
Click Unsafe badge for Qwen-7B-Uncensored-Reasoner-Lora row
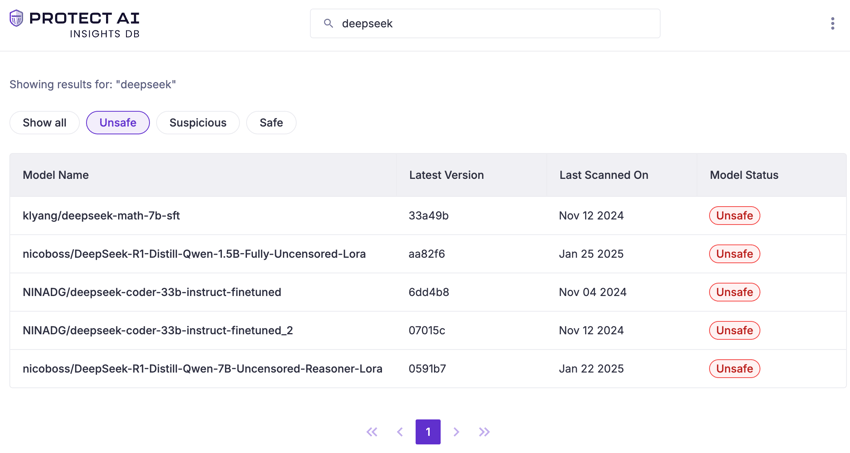tap(735, 368)
